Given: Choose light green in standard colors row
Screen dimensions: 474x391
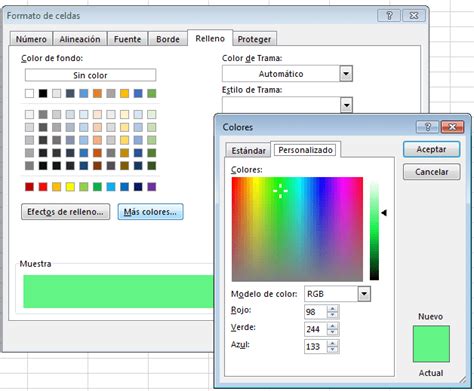Looking at the screenshot, I should click(84, 187).
